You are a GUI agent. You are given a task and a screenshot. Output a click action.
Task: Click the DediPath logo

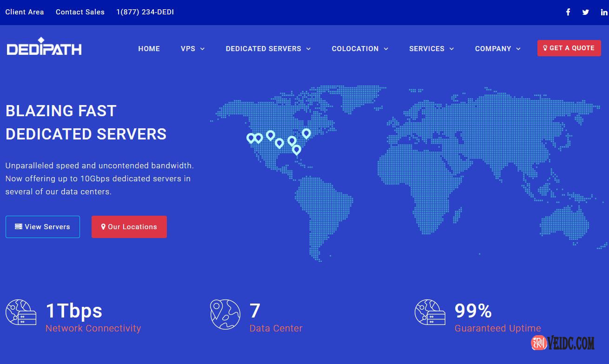pos(44,47)
